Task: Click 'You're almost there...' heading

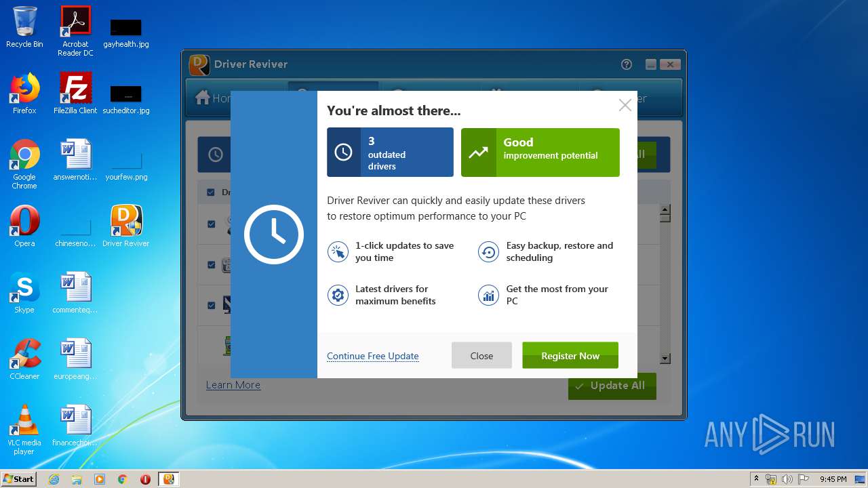Action: pos(394,110)
